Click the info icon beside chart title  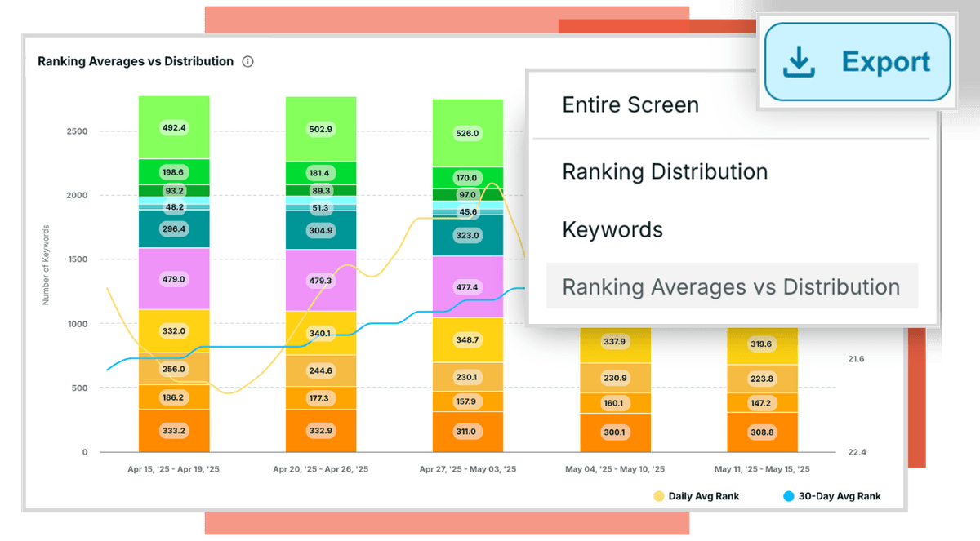tap(248, 62)
